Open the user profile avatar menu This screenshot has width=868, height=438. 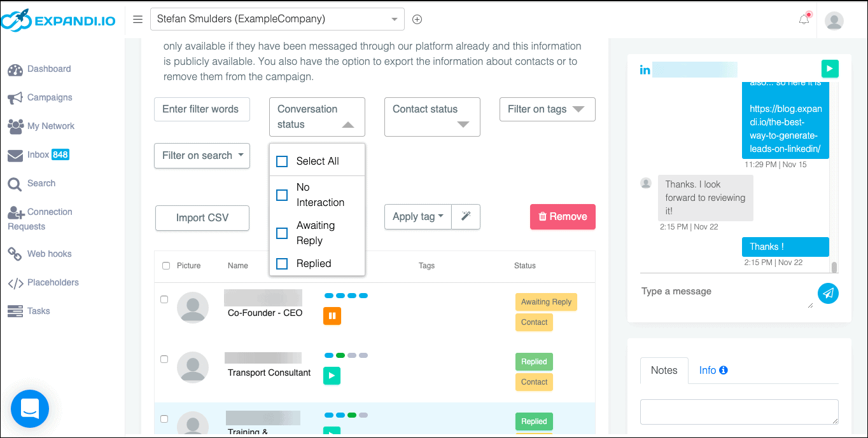click(x=834, y=20)
